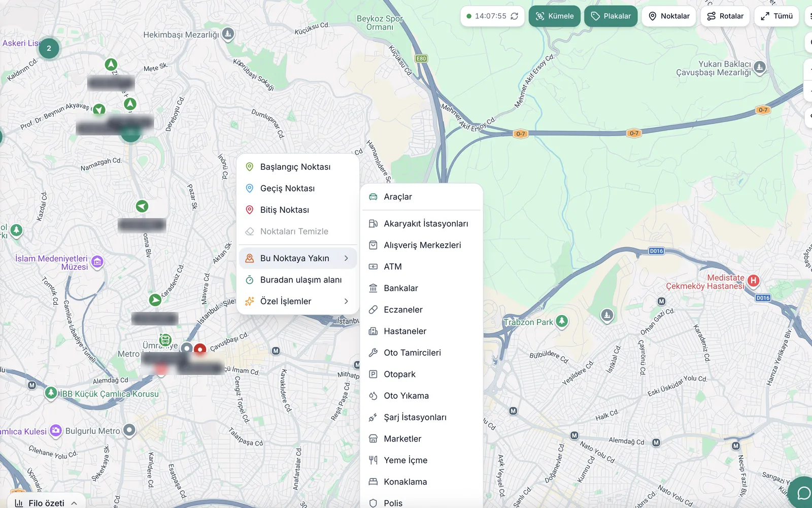The image size is (812, 508).
Task: Click the Polis shield icon
Action: tap(373, 503)
